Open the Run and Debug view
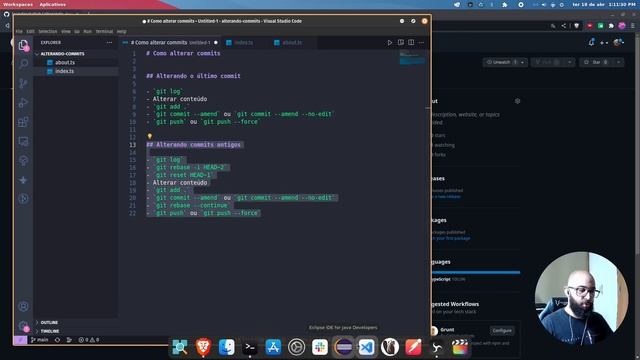This screenshot has height=360, width=640. click(23, 102)
